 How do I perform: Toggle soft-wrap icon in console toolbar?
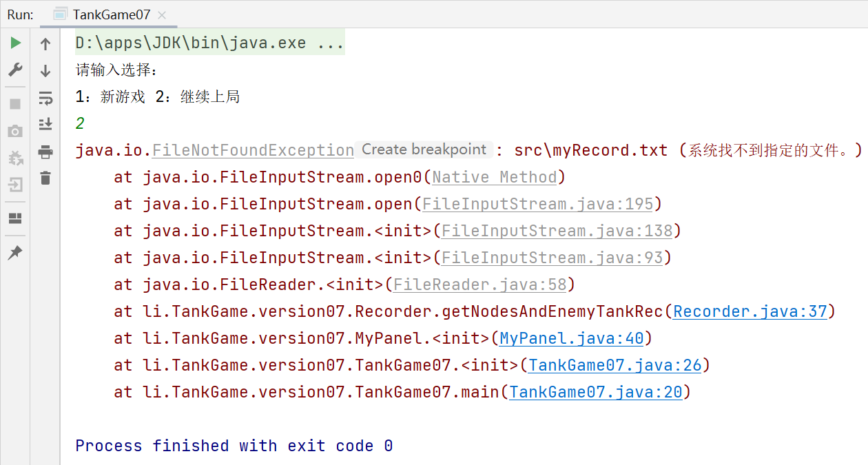tap(45, 98)
